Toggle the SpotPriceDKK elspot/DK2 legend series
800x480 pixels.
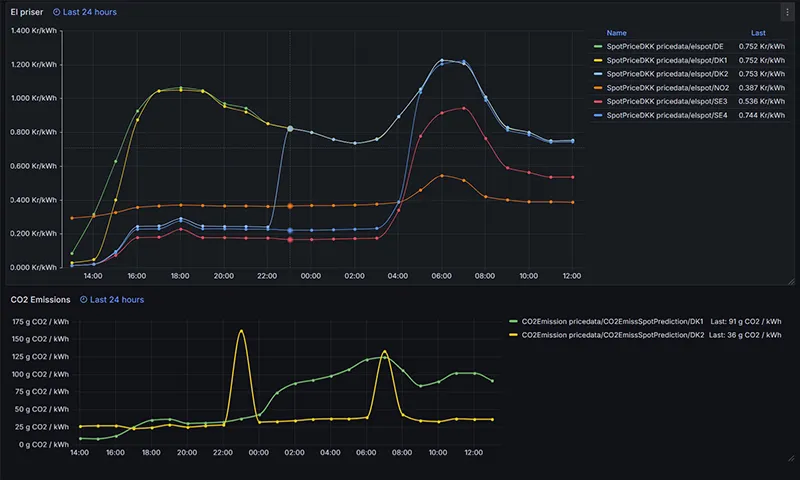click(667, 74)
